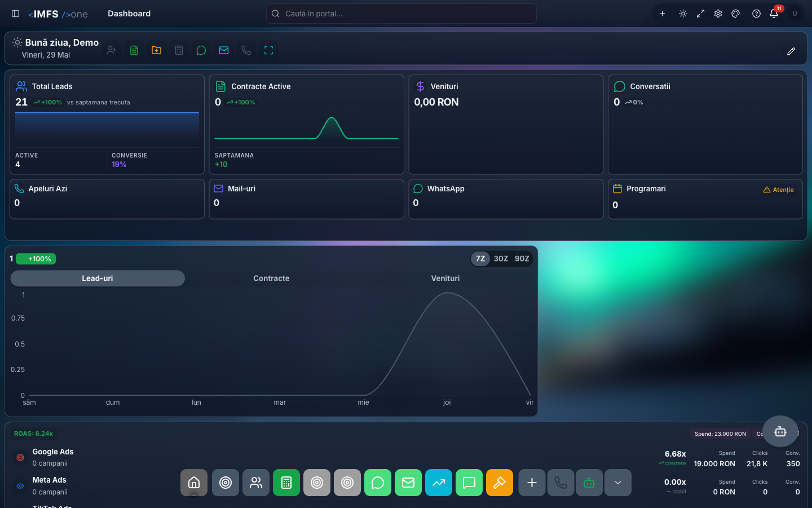Open the Total Leads card
The width and height of the screenshot is (812, 508).
click(x=107, y=125)
